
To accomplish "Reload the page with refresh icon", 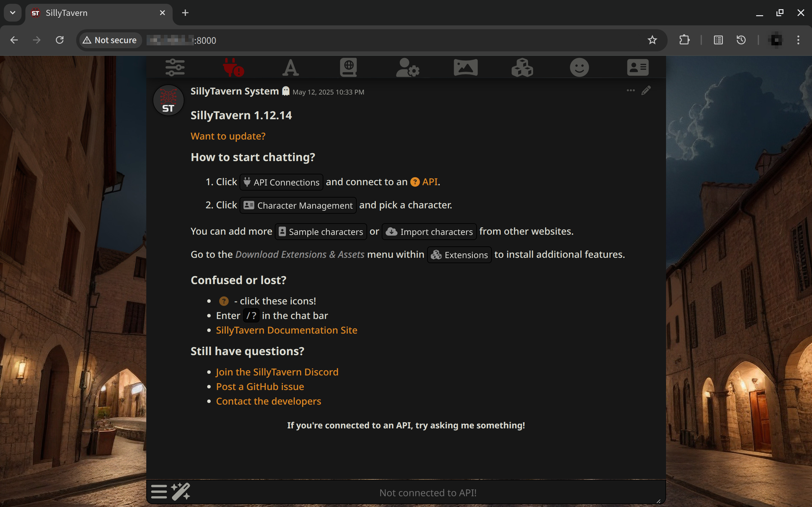I will [x=60, y=40].
